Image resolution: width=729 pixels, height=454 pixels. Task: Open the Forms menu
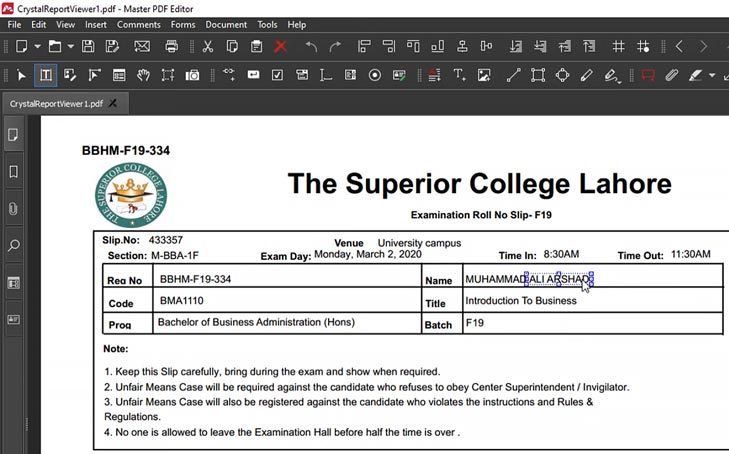point(183,25)
